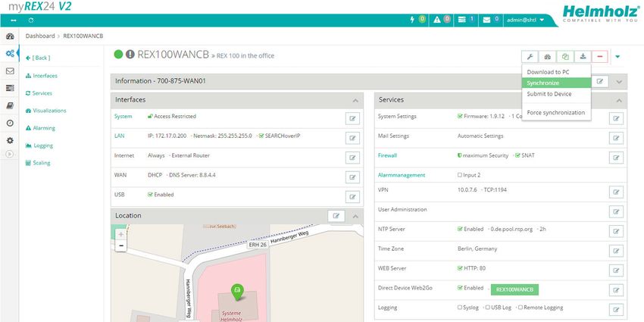Click the gauge button in device toolbar
This screenshot has height=322, width=644.
(x=548, y=57)
